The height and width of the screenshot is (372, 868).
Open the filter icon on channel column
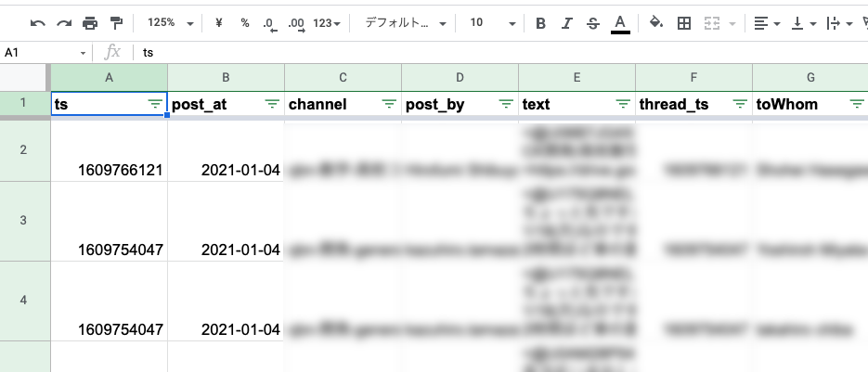point(389,104)
